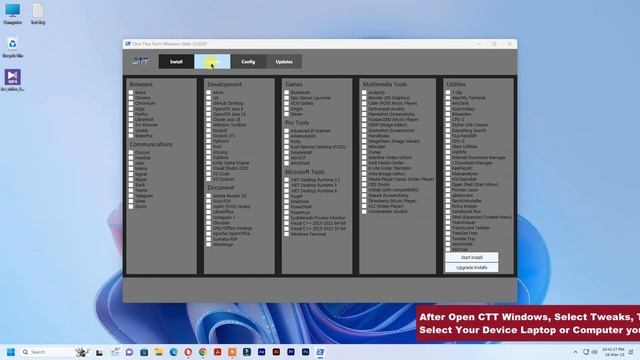
Task: Check the VS Code checkbox
Action: point(209,173)
